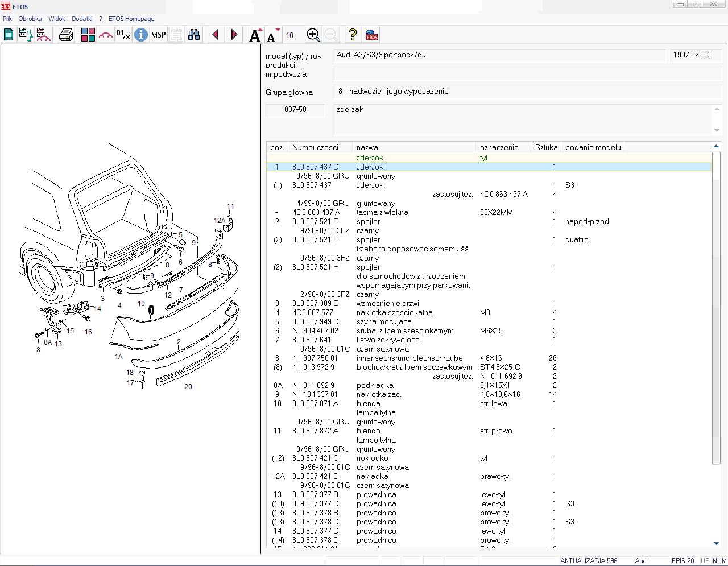Select part number 8L9 807 437

tap(312, 185)
